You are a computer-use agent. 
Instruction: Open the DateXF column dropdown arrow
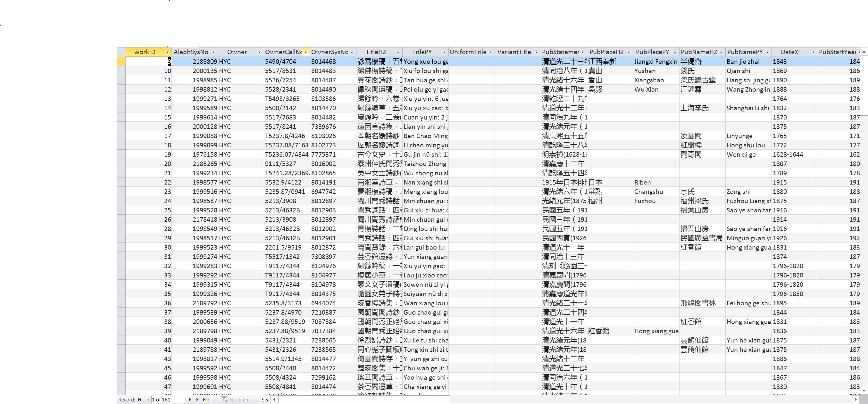point(814,52)
